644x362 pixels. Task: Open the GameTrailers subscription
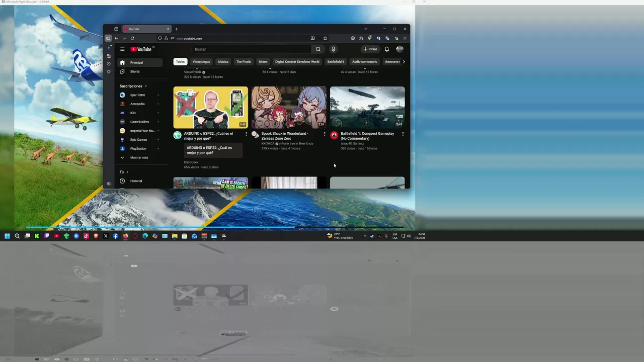tap(140, 122)
